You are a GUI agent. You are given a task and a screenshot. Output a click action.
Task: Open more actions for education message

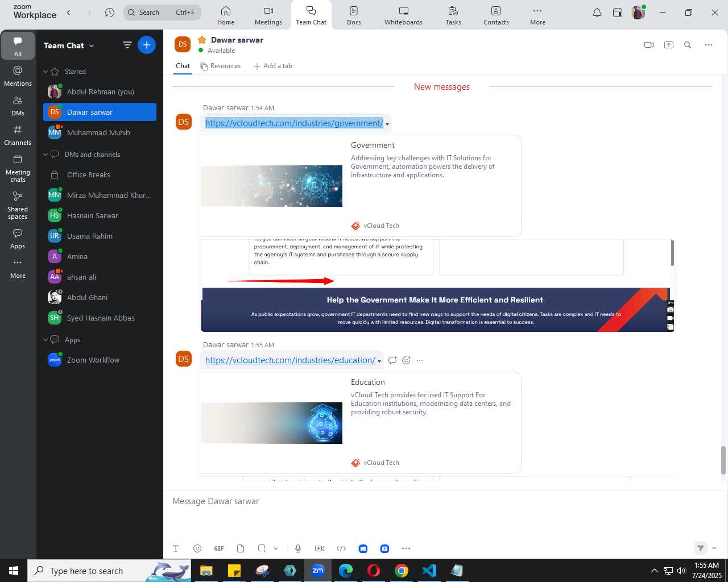[420, 360]
